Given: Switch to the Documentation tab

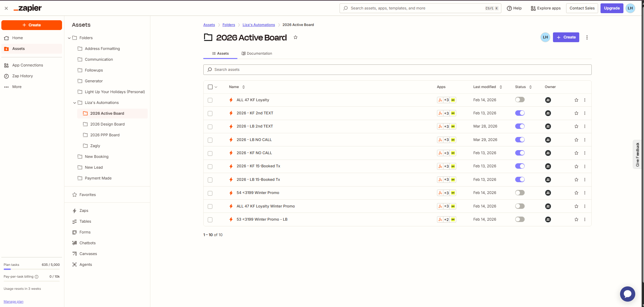Looking at the screenshot, I should tap(257, 53).
